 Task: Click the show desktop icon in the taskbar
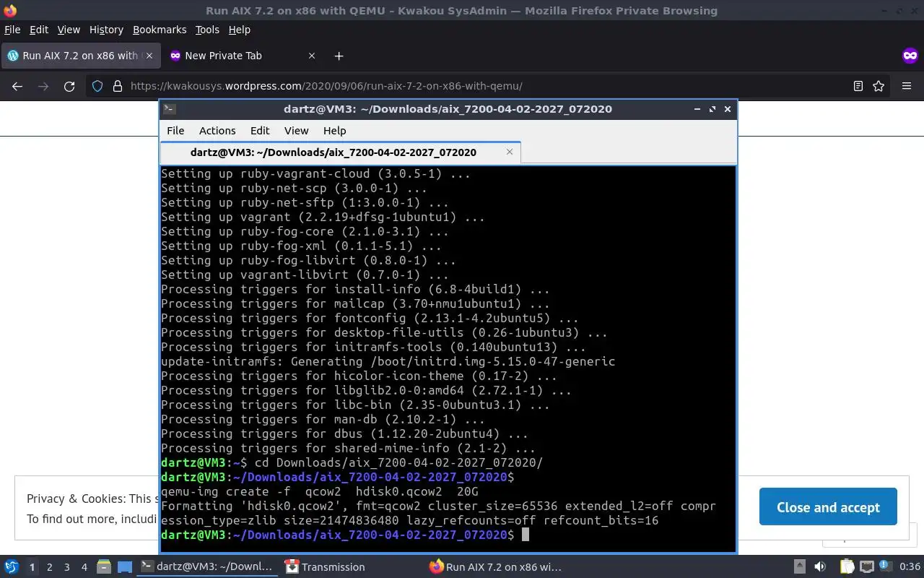click(125, 567)
